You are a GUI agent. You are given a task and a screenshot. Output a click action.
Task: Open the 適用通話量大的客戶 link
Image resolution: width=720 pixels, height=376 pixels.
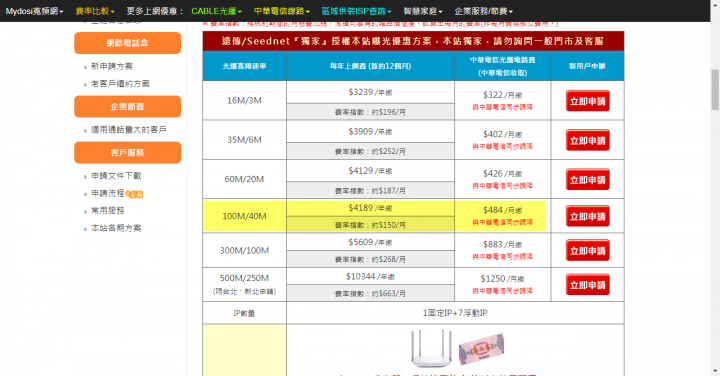tap(129, 129)
